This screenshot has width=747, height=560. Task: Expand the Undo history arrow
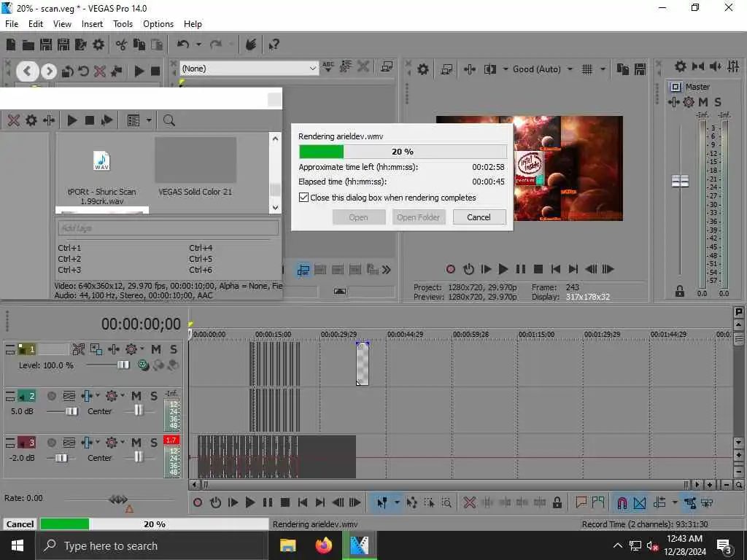coord(198,44)
